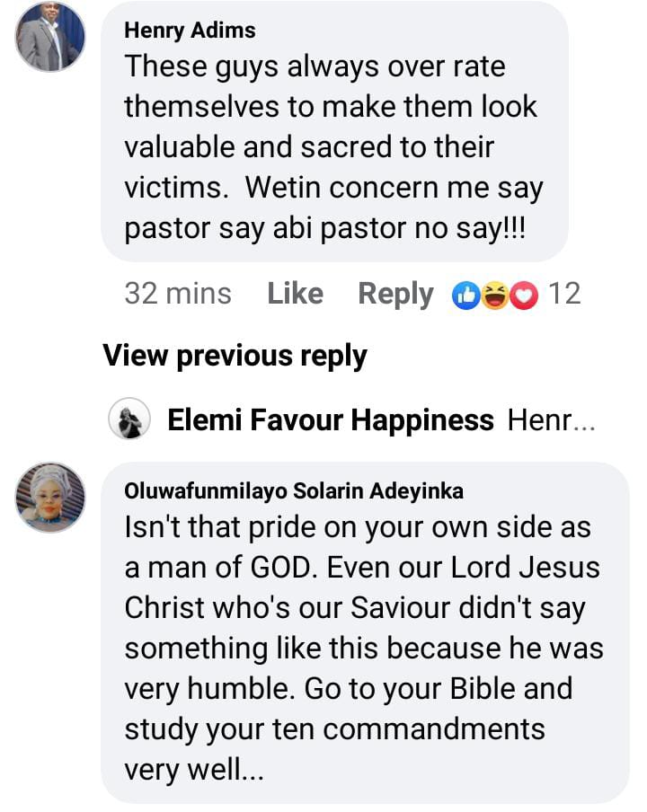Tap the '32 mins' timestamp
647x812 pixels.
coord(178,294)
